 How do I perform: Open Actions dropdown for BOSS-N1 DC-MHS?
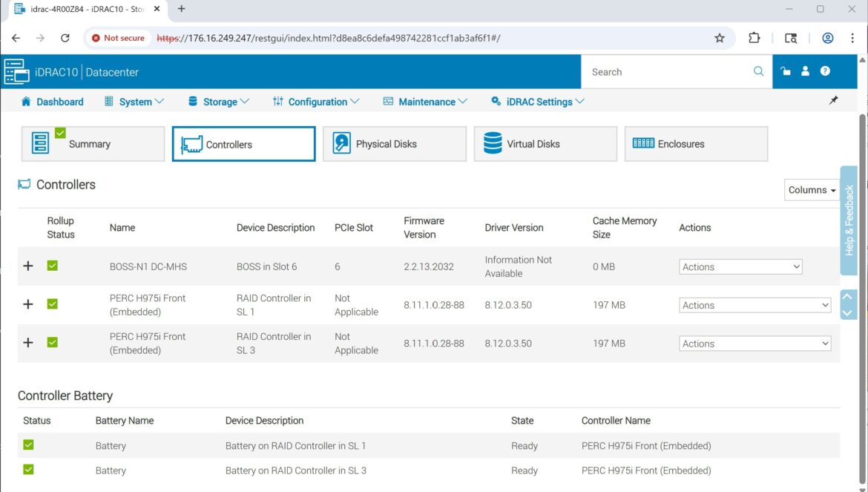click(740, 267)
